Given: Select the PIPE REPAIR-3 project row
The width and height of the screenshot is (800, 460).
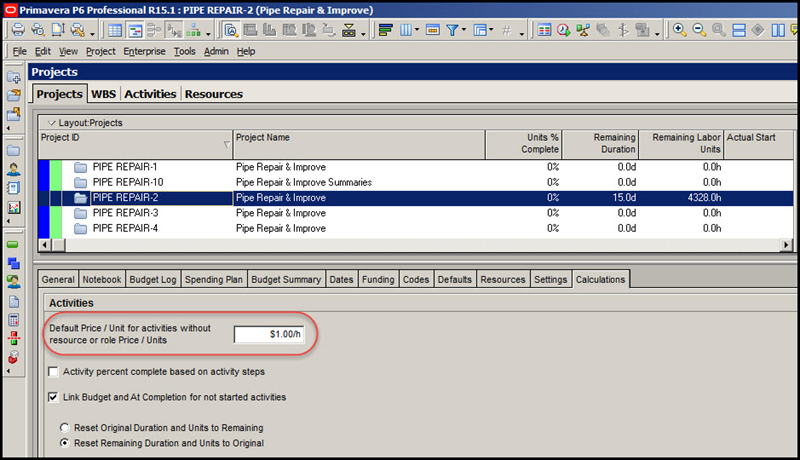Looking at the screenshot, I should point(416,213).
